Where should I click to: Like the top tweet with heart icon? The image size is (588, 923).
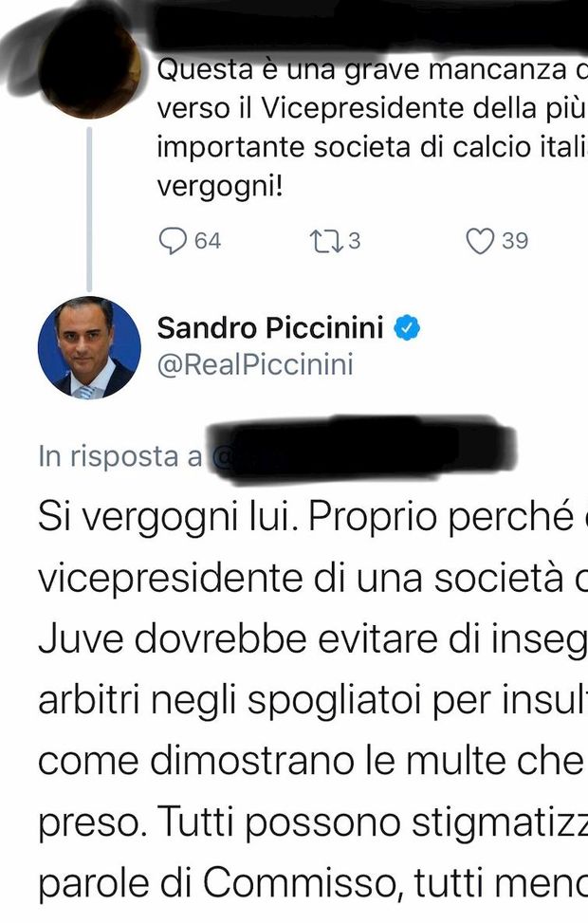click(x=480, y=241)
